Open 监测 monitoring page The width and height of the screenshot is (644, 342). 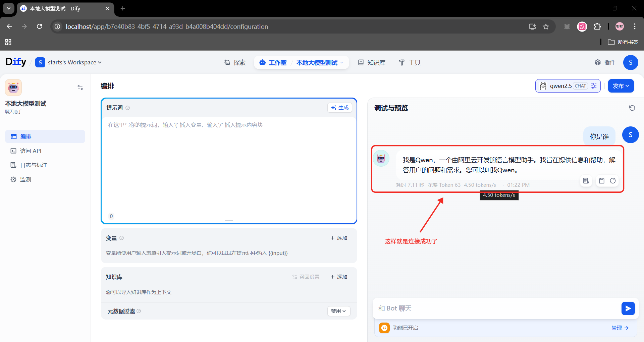pyautogui.click(x=45, y=179)
